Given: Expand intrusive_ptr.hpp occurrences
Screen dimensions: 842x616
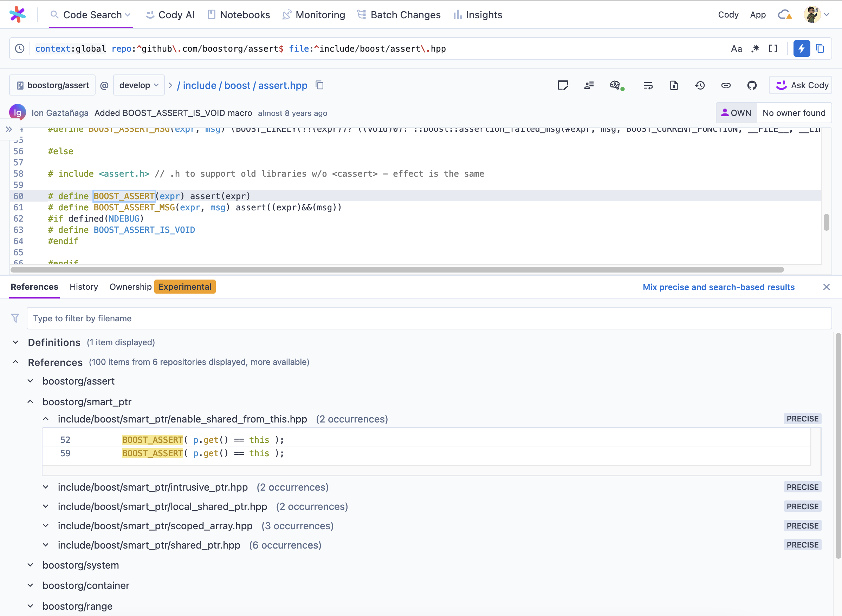Looking at the screenshot, I should [46, 487].
